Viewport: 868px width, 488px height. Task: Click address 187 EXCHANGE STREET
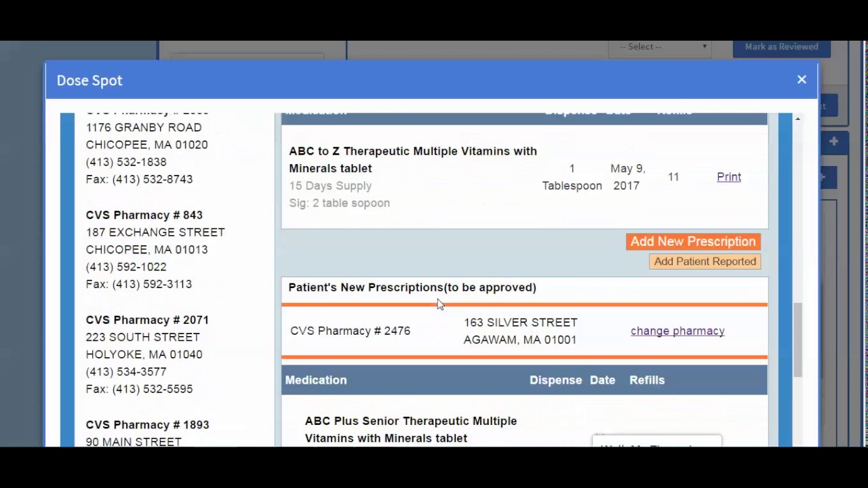click(155, 232)
